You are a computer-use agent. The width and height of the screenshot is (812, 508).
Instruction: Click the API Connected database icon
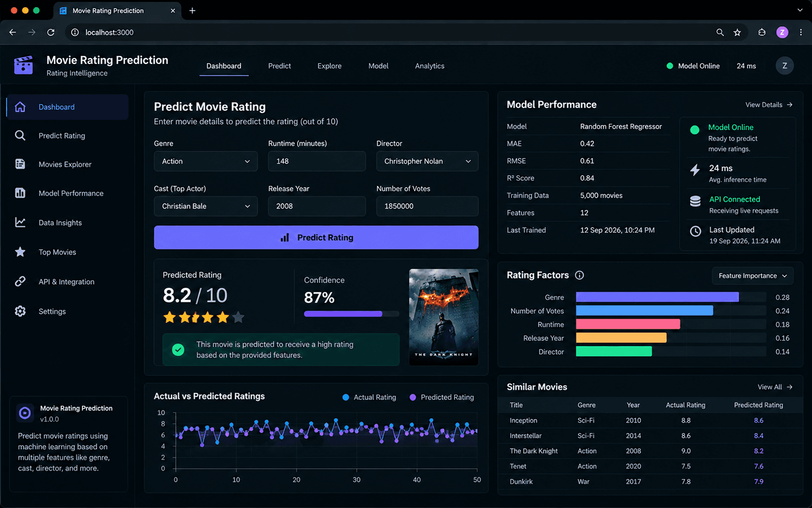pos(695,201)
